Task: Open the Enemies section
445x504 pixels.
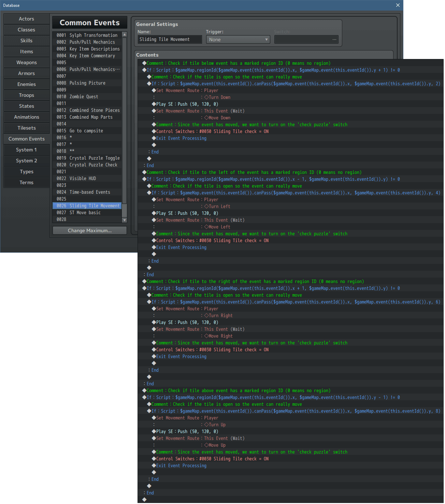Action: click(x=26, y=84)
